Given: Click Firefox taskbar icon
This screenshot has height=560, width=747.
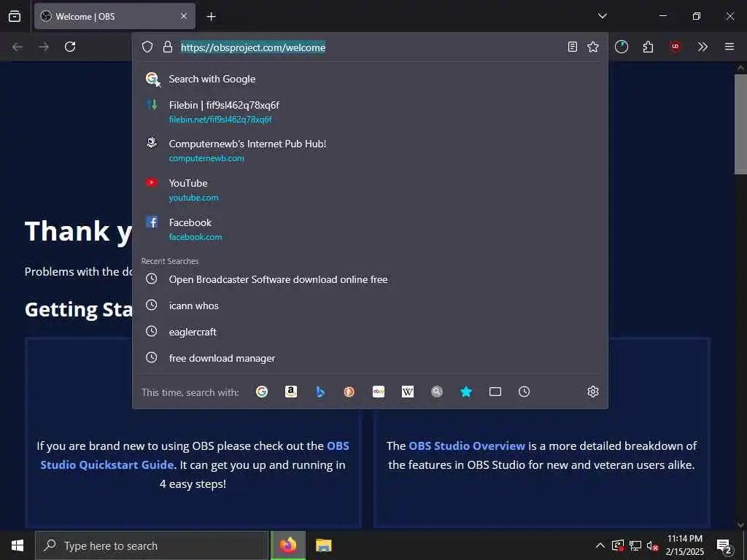Looking at the screenshot, I should click(287, 545).
